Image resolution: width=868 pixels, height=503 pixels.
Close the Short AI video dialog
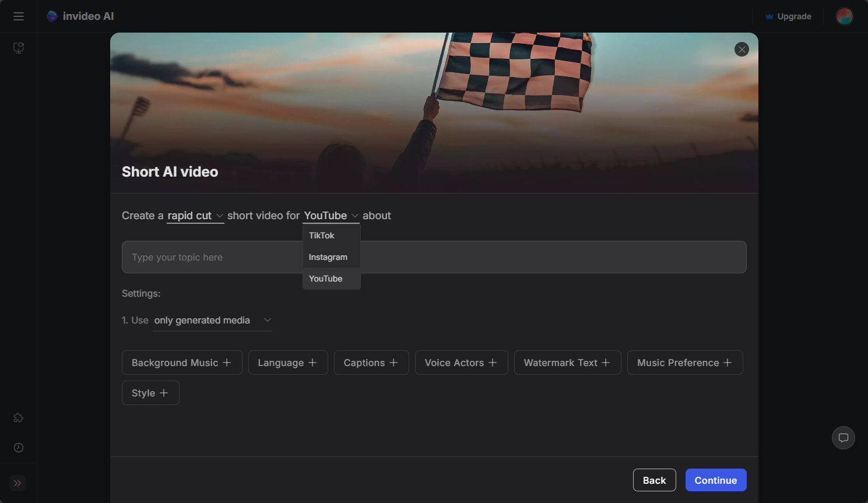point(742,50)
